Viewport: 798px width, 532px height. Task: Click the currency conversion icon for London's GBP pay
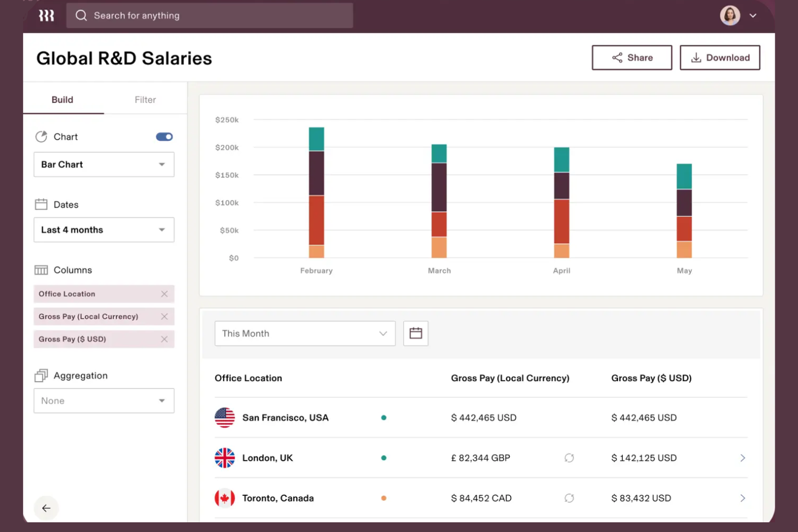pyautogui.click(x=569, y=458)
